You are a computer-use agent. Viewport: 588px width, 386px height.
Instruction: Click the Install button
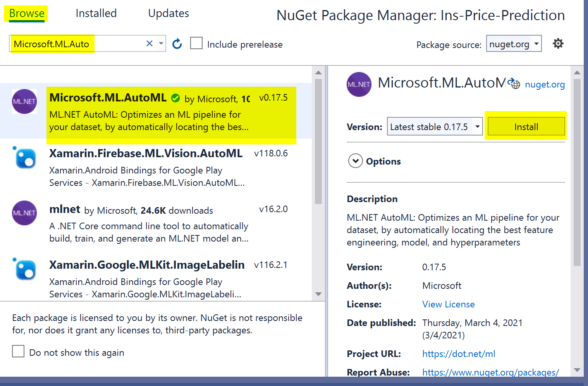526,127
